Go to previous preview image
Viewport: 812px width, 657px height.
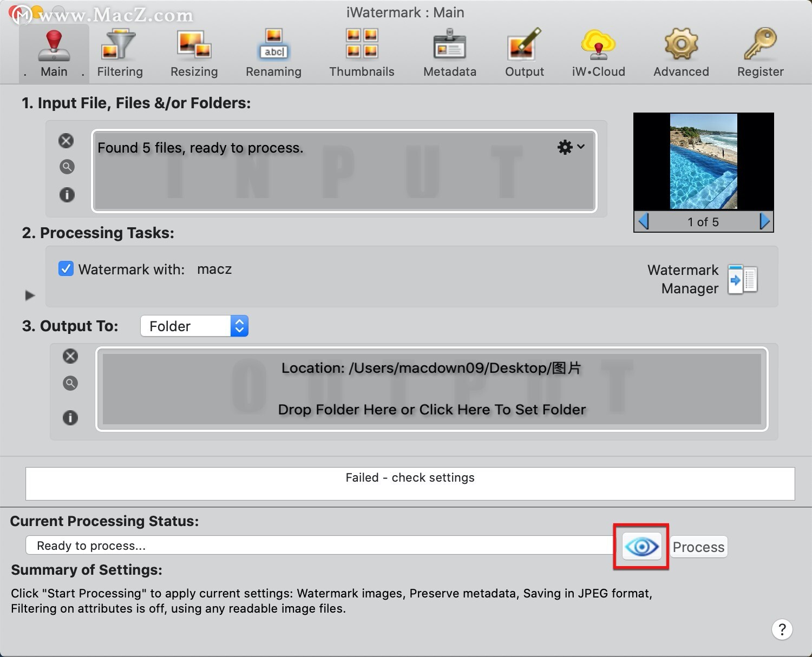pos(644,221)
